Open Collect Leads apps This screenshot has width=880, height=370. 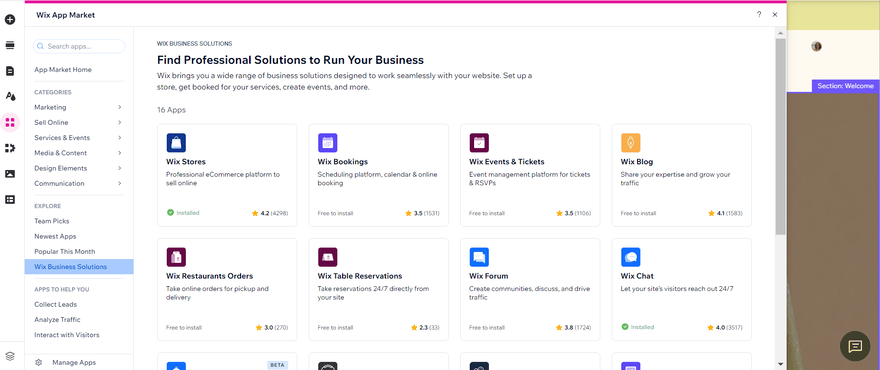point(56,304)
